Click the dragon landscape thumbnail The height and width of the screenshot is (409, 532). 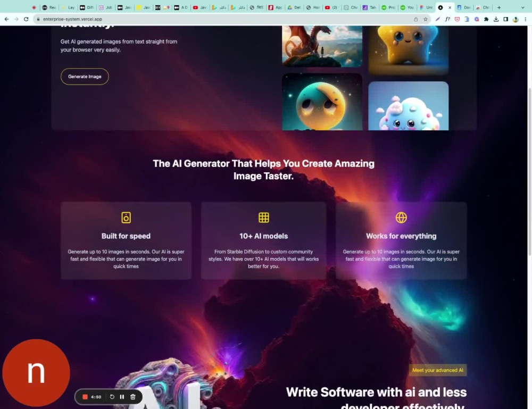[322, 46]
